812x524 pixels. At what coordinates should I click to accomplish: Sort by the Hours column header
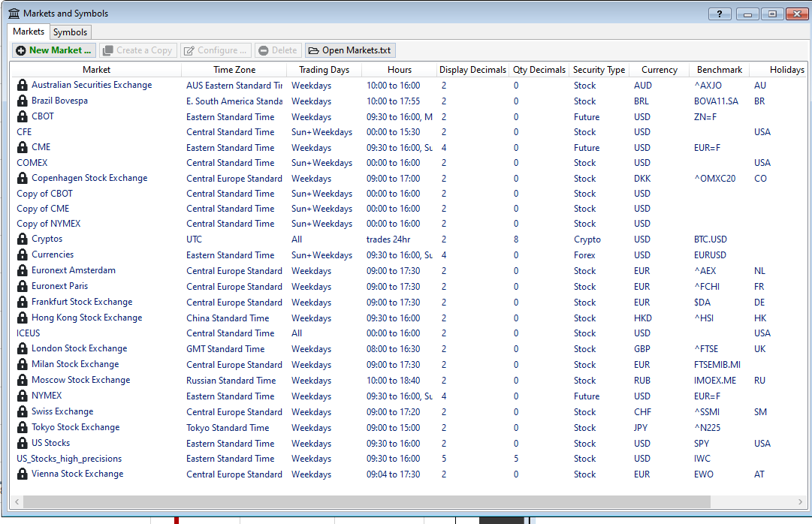click(400, 69)
